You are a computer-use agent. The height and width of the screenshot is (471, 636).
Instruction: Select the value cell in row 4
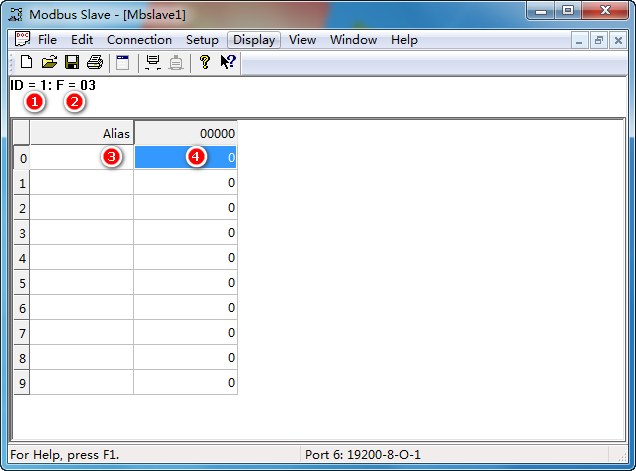[x=185, y=257]
